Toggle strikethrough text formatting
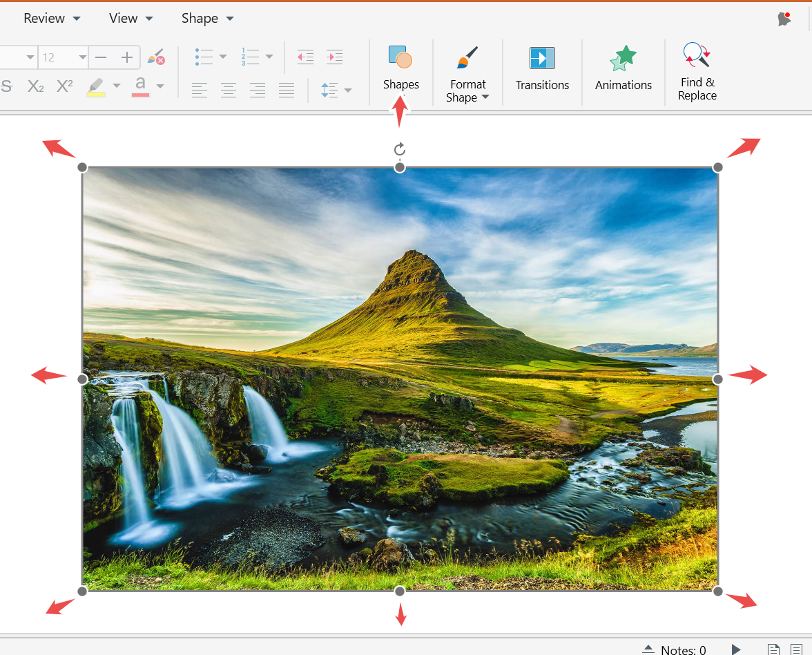Image resolution: width=812 pixels, height=655 pixels. click(7, 86)
